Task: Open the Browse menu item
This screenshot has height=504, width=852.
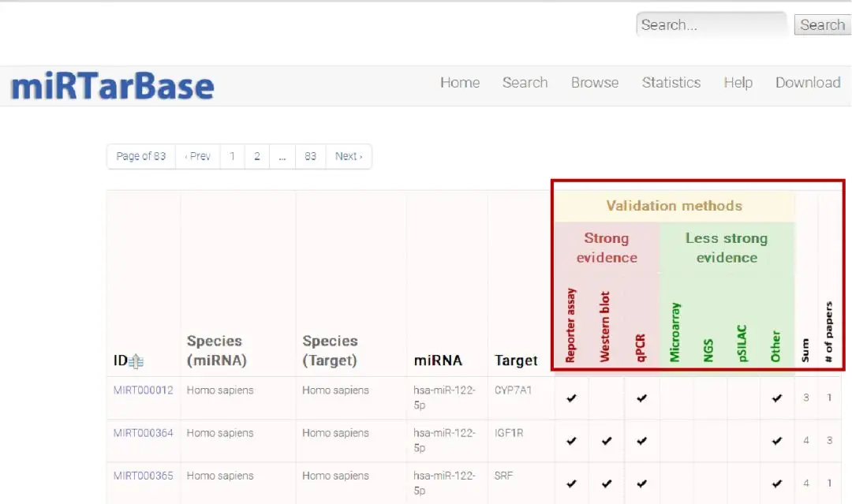Action: click(595, 83)
